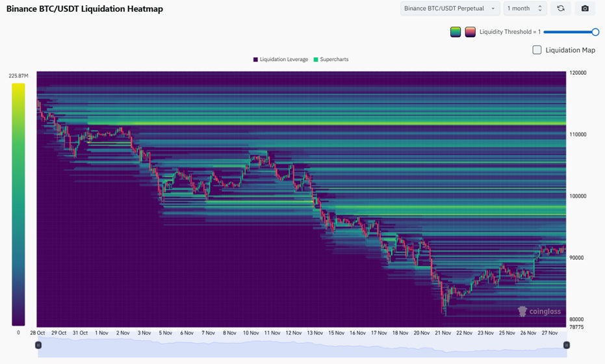605x364 pixels.
Task: Click the 100000 price axis label
Action: (578, 196)
